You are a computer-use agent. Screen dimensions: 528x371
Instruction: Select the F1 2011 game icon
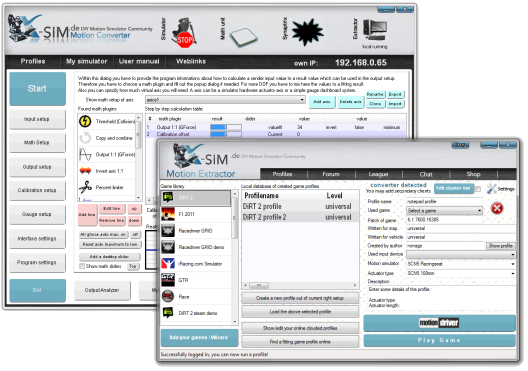click(168, 214)
